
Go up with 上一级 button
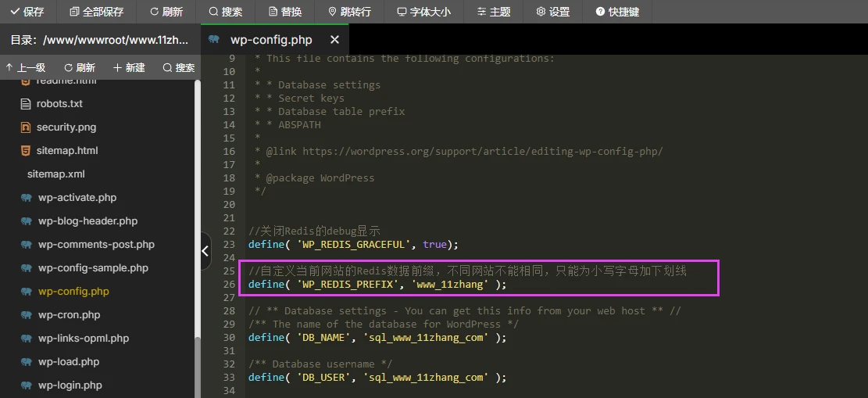coord(26,67)
